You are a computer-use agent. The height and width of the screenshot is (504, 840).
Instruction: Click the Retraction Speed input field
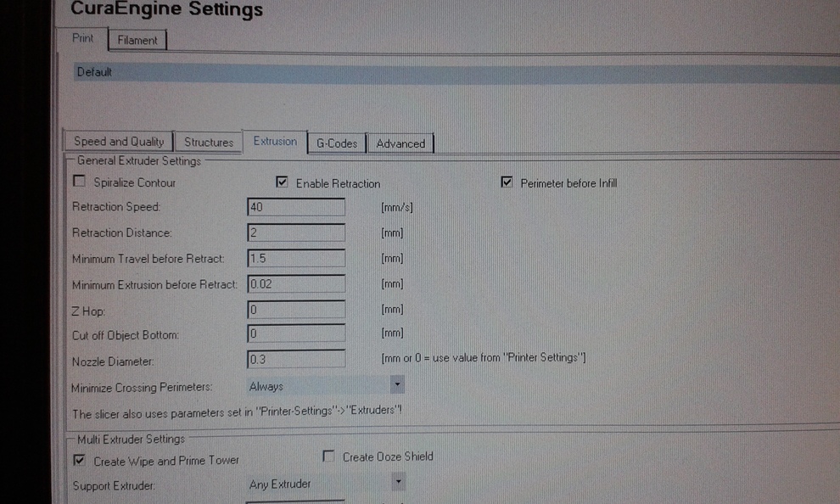point(296,207)
